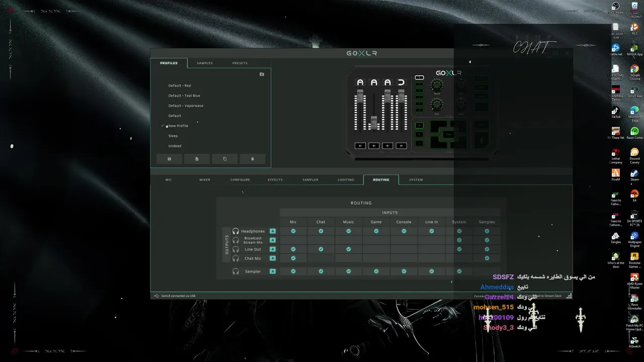
Task: Open the Configure tab
Action: (240, 180)
